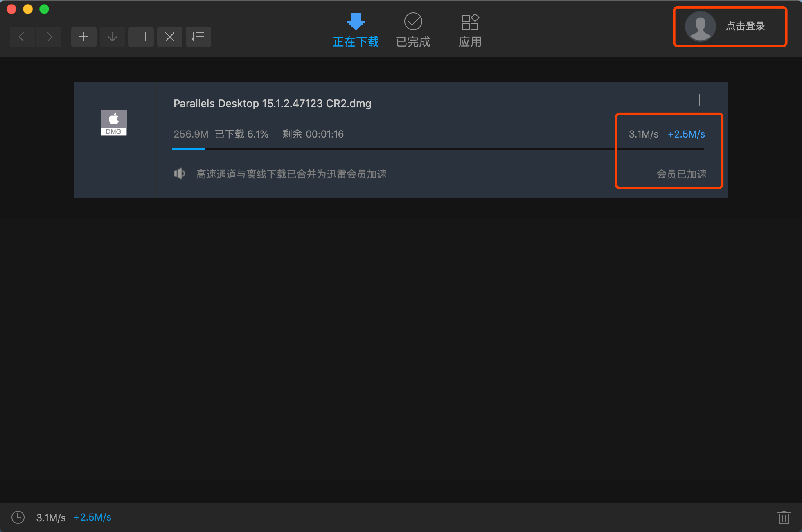Click the 高速通道与离线下载 notice text
The height and width of the screenshot is (532, 802).
coord(291,174)
